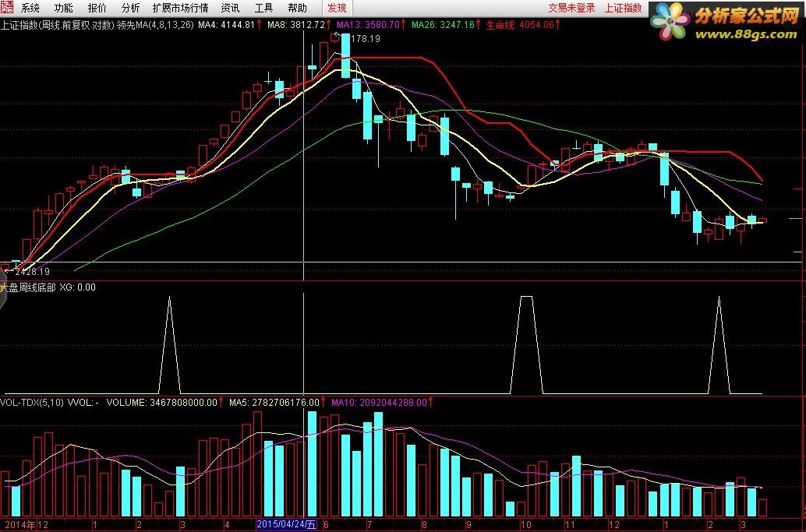Click the 2428.19 low price label

pos(33,272)
